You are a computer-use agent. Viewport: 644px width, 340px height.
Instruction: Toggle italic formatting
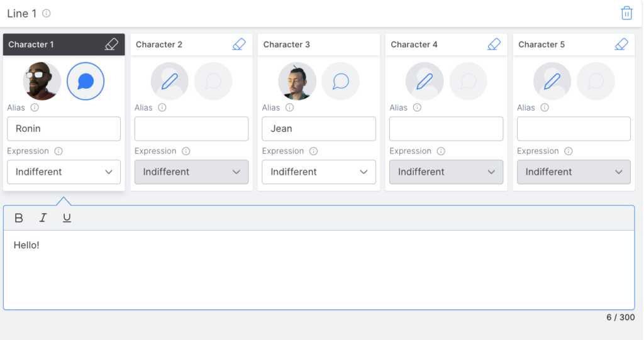click(43, 218)
